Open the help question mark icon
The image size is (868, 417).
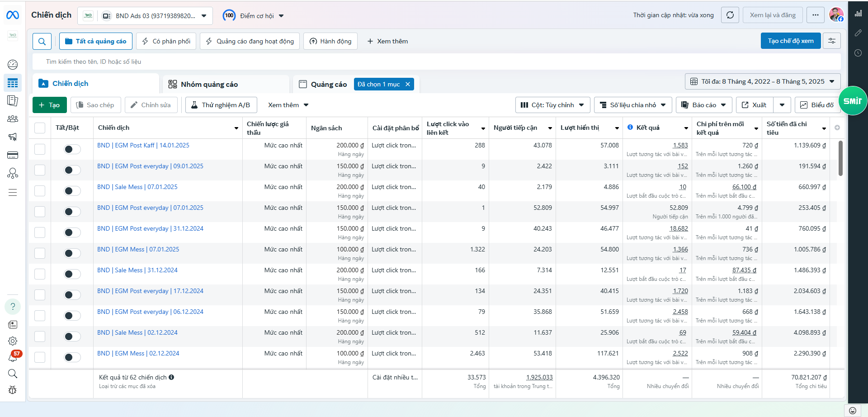tap(13, 307)
